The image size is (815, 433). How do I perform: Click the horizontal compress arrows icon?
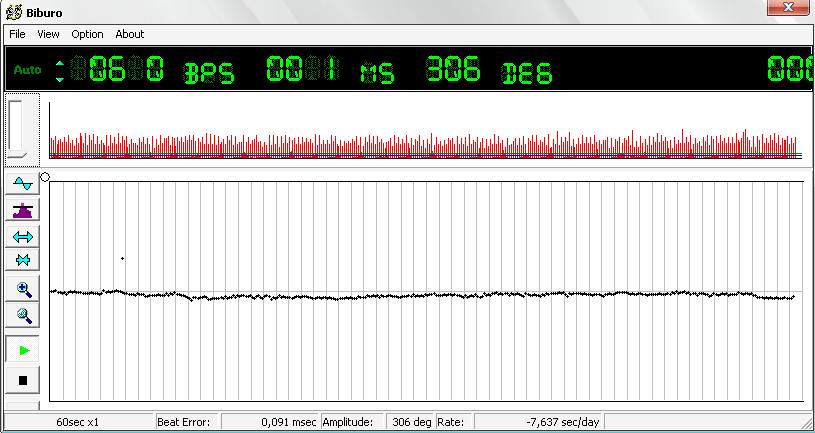(x=22, y=260)
